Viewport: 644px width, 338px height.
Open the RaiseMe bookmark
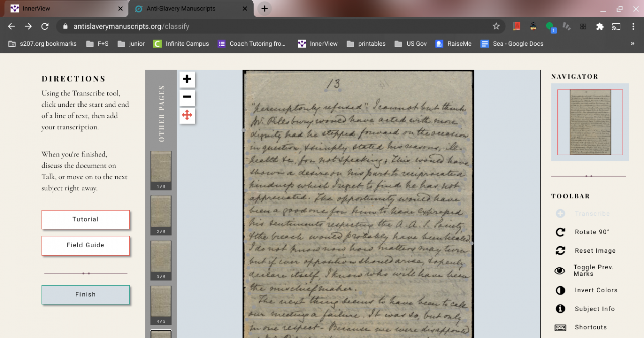click(453, 44)
